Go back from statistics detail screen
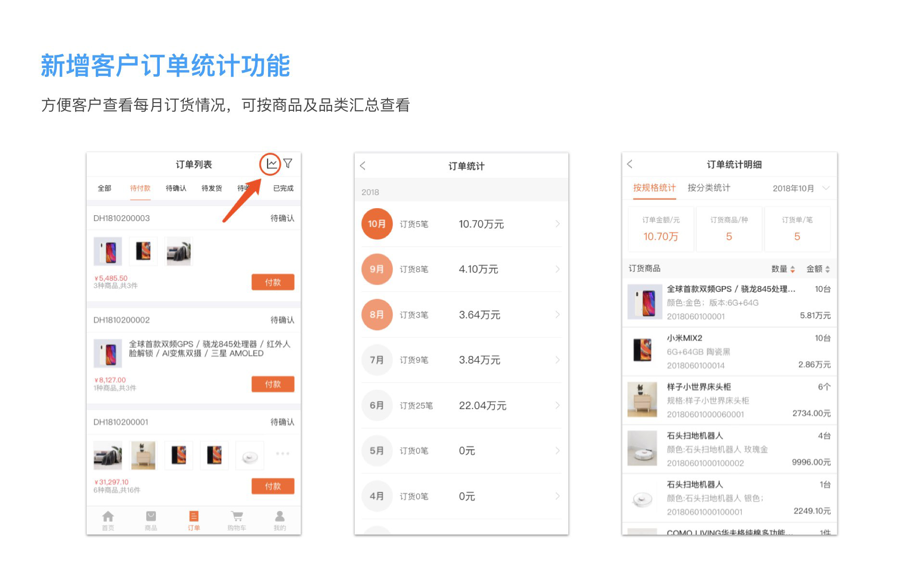The width and height of the screenshot is (924, 578). coord(630,164)
